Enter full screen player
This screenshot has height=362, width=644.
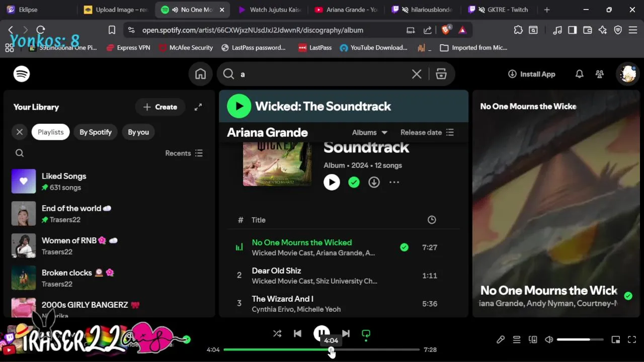click(x=632, y=339)
